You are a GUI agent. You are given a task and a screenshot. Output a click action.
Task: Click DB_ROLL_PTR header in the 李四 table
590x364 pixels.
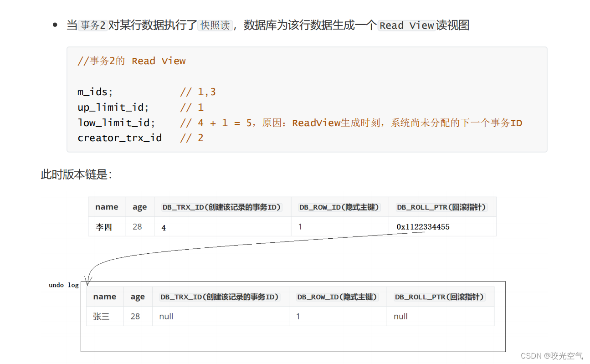[x=442, y=207]
